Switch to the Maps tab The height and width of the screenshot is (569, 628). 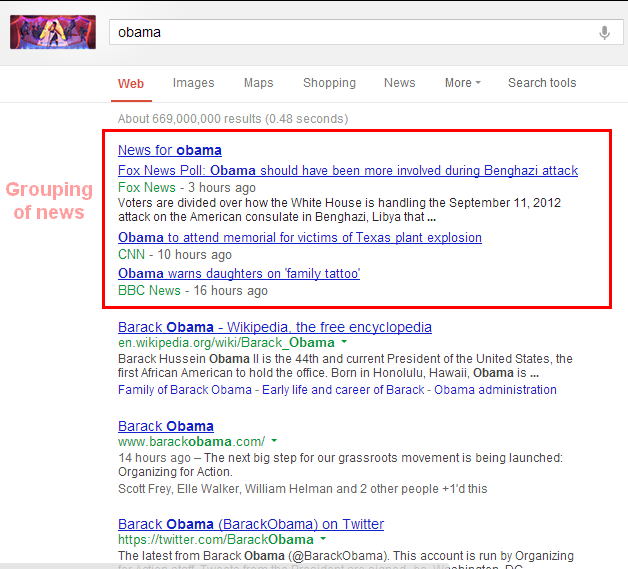(258, 83)
